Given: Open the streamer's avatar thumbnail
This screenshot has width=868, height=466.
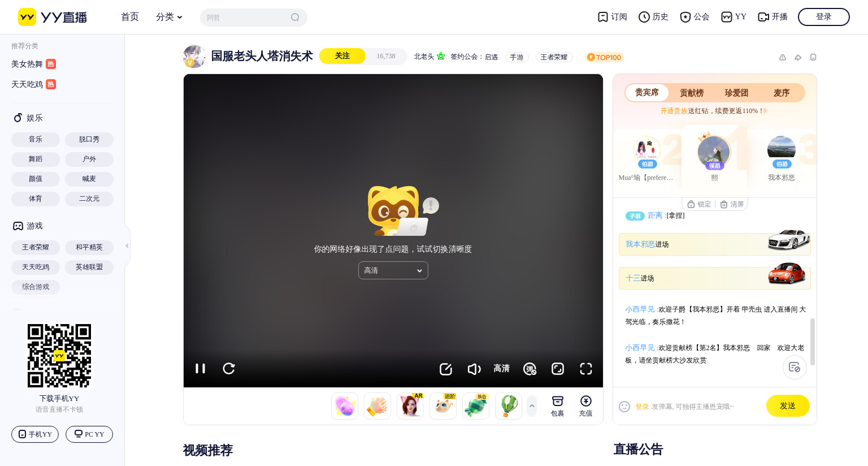Looking at the screenshot, I should tap(194, 57).
